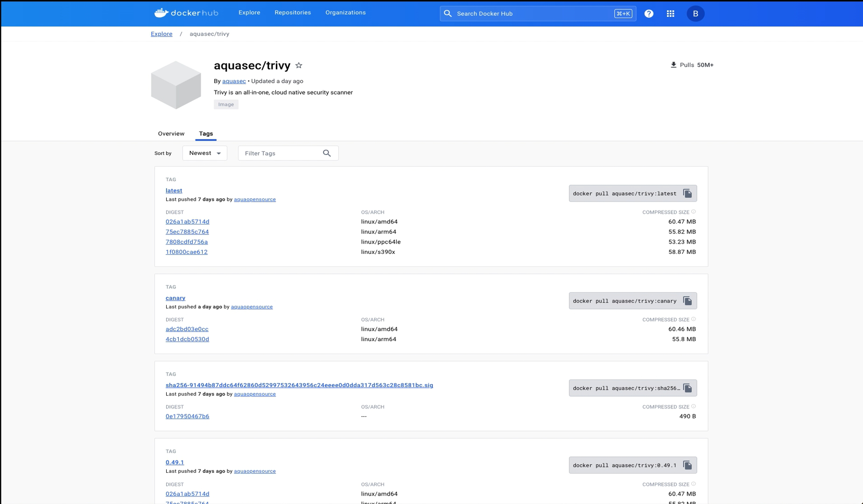Screen dimensions: 863x504
Task: Click compressed size info icon in latest tag
Action: coord(694,211)
